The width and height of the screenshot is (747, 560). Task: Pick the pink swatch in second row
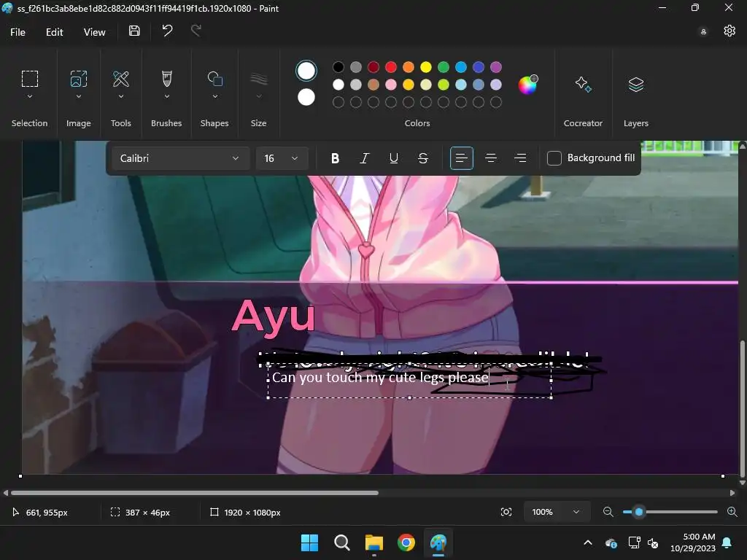tap(391, 85)
